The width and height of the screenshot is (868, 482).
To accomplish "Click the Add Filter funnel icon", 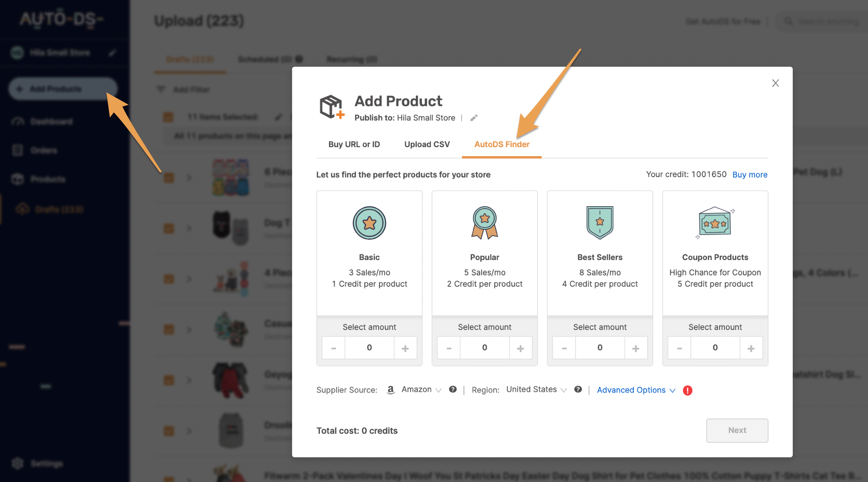I will tap(161, 89).
